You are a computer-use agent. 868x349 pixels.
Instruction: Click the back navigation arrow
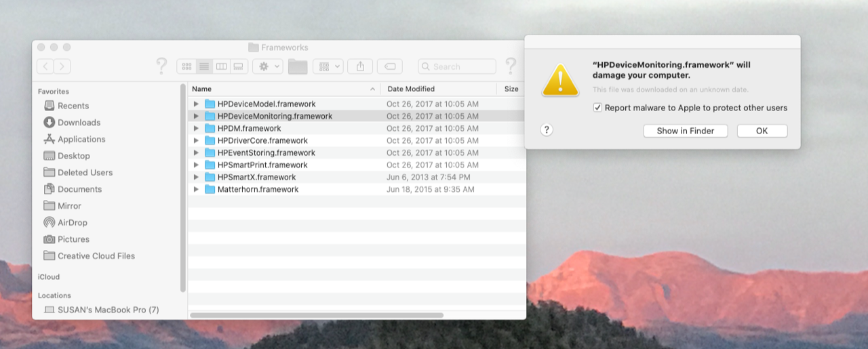(45, 66)
